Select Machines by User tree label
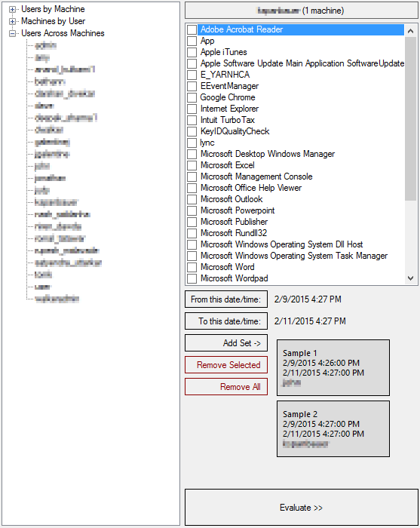The width and height of the screenshot is (420, 528). (x=54, y=21)
